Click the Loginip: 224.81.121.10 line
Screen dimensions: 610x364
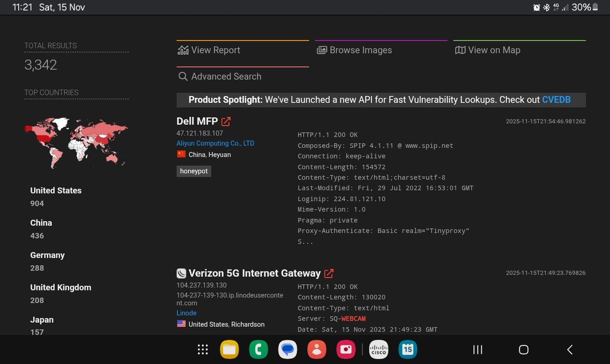click(341, 199)
